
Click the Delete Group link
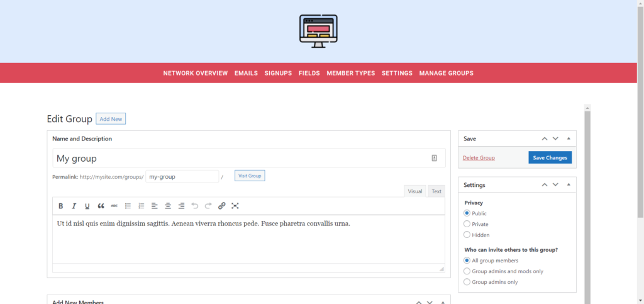tap(479, 158)
